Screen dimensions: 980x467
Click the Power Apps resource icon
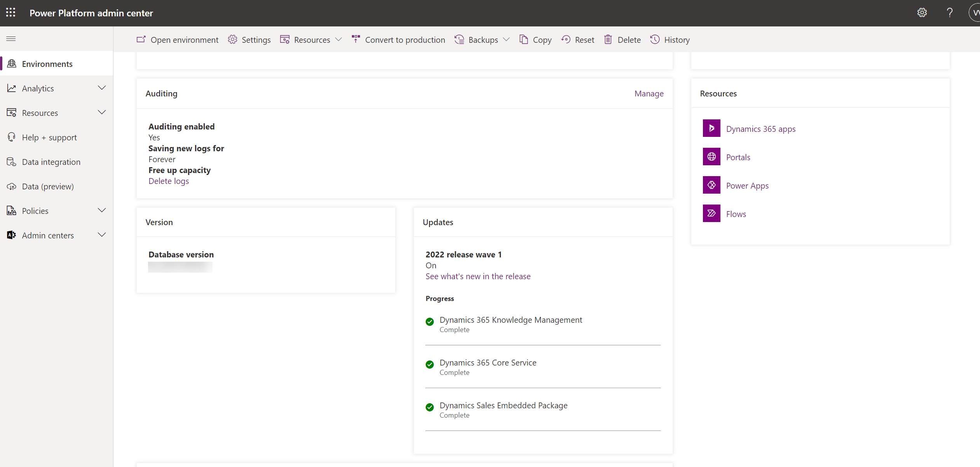click(x=711, y=185)
